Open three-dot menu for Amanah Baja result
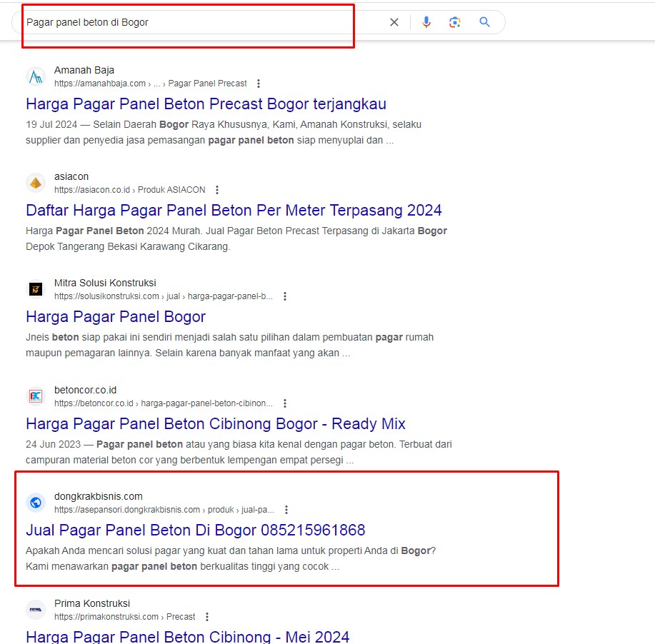Image resolution: width=655 pixels, height=644 pixels. click(x=259, y=84)
